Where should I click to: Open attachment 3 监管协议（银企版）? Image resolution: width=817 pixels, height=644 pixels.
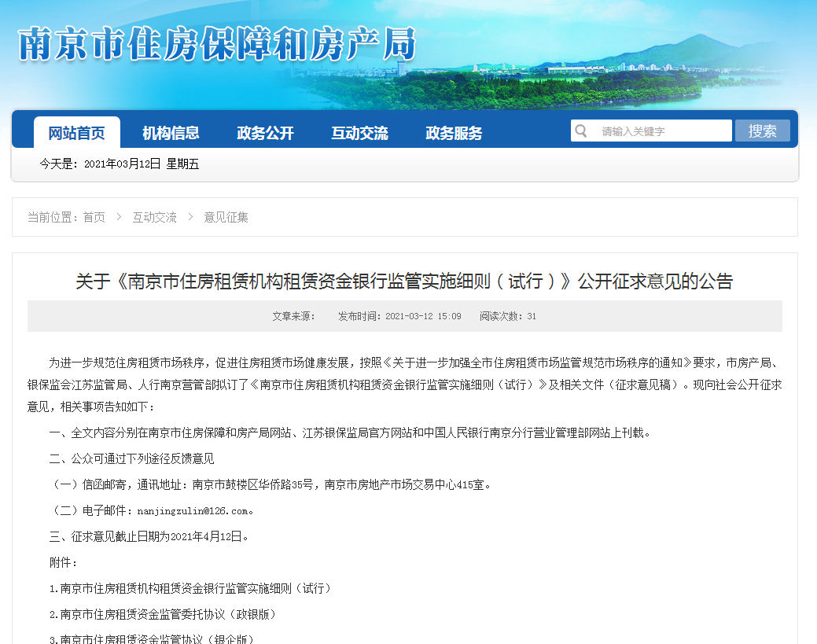tap(152, 639)
